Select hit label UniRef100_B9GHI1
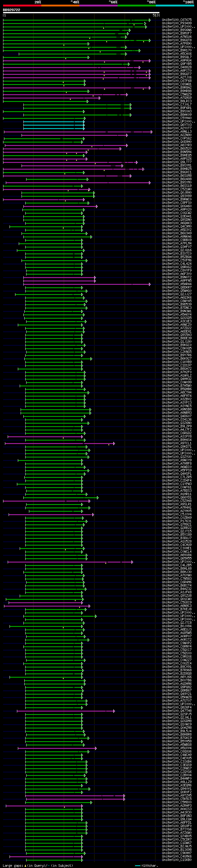 pyautogui.click(x=177, y=172)
